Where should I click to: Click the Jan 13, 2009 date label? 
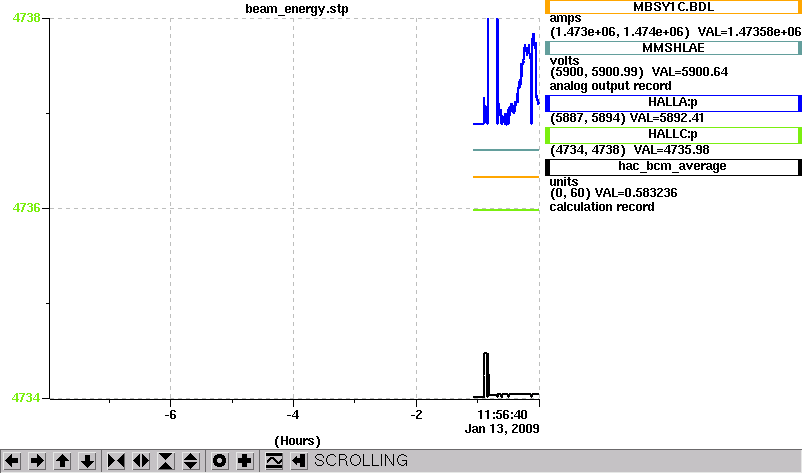502,429
